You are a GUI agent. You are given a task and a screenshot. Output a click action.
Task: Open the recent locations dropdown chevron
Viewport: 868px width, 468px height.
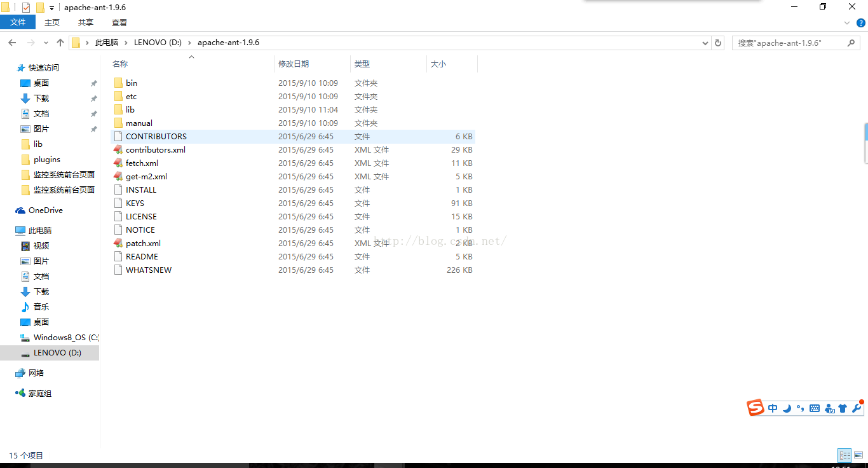click(46, 43)
